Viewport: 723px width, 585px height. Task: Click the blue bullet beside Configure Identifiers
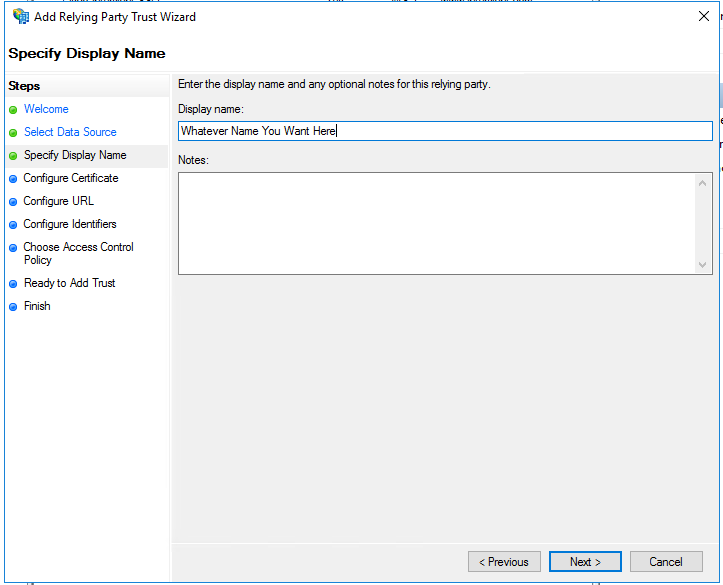[x=13, y=225]
